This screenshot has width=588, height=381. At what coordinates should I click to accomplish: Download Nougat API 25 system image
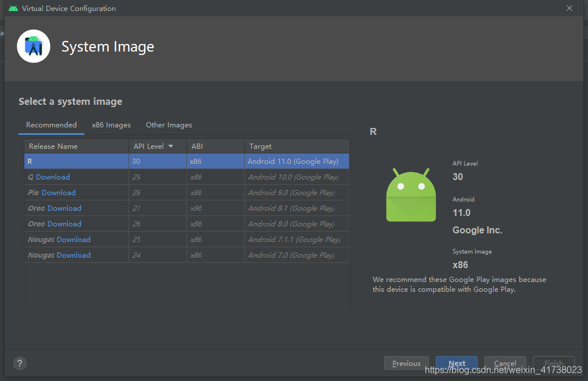(73, 240)
